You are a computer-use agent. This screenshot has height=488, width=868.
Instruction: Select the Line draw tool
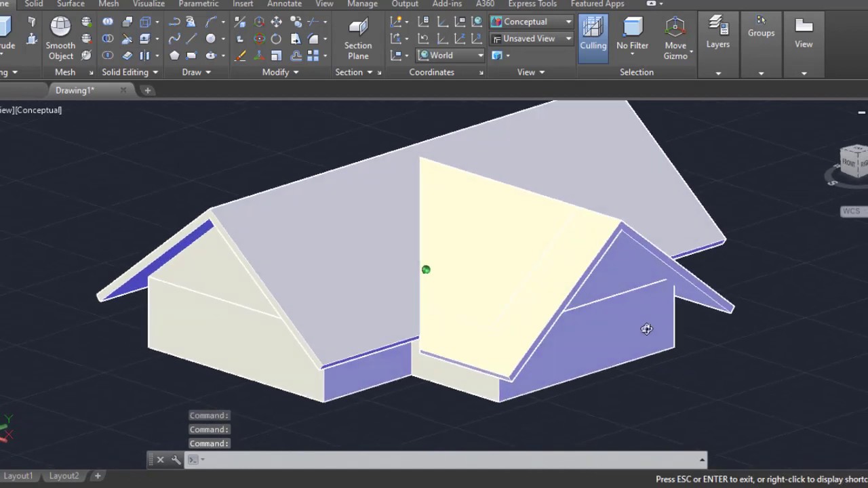pos(192,39)
